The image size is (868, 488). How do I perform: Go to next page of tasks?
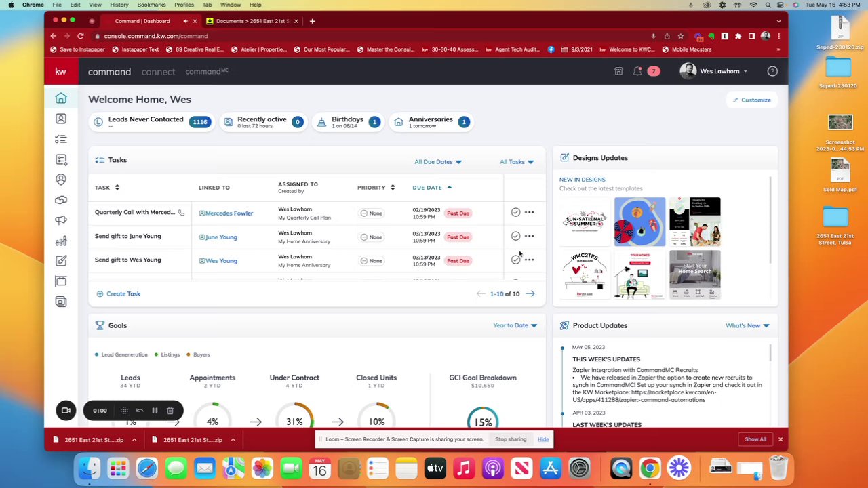coord(530,293)
